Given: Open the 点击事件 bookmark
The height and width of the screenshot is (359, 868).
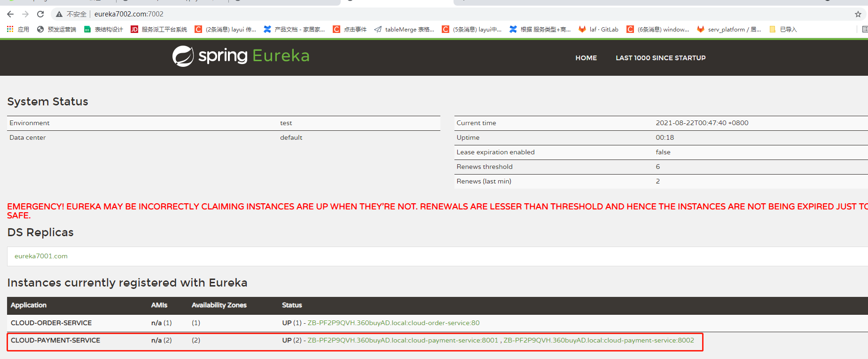Looking at the screenshot, I should point(350,29).
